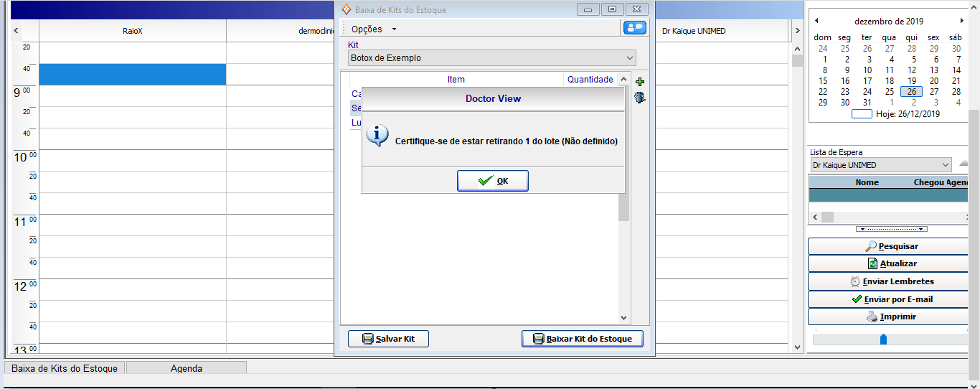Screen dimensions: 980x389
Task: Click the blue chat user icon
Action: click(x=635, y=28)
